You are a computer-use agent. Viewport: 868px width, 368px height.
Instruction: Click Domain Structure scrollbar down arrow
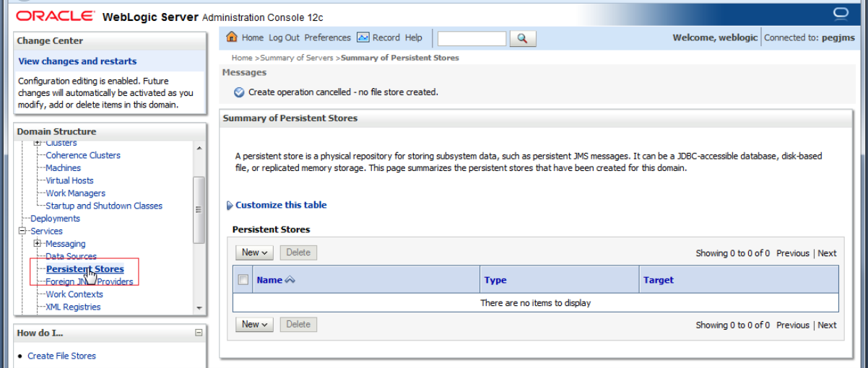click(x=199, y=307)
